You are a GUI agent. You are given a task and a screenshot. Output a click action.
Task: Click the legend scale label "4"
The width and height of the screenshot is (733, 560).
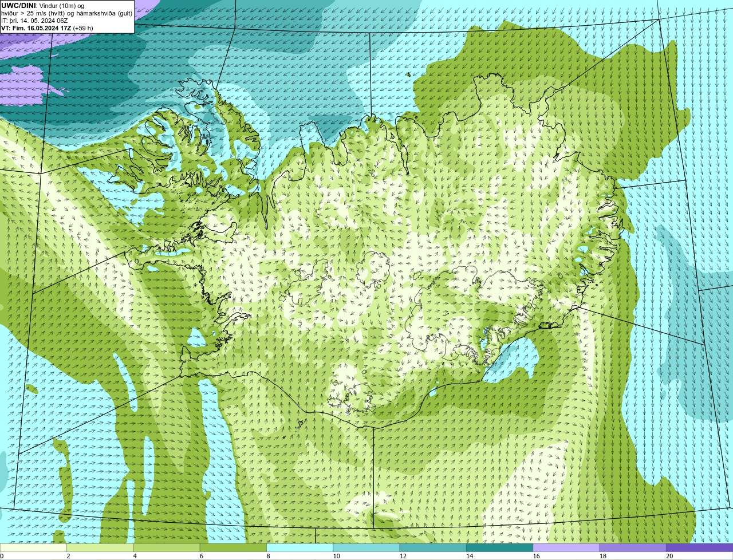click(x=135, y=556)
